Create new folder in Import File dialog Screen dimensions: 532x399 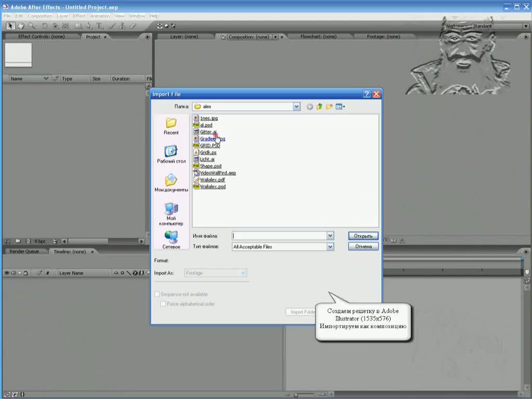tap(329, 107)
